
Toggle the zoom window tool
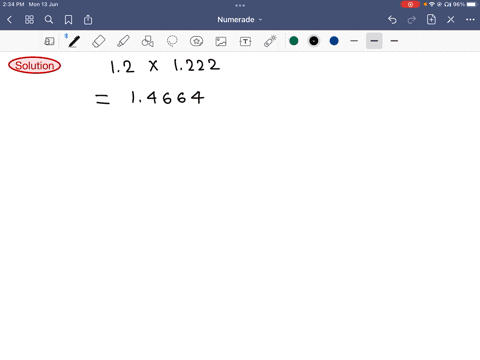click(x=49, y=41)
